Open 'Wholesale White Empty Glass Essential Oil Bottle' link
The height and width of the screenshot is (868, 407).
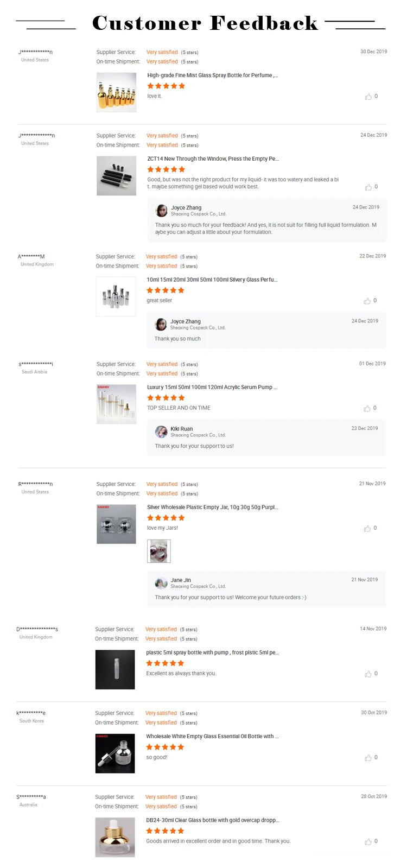pos(212,737)
